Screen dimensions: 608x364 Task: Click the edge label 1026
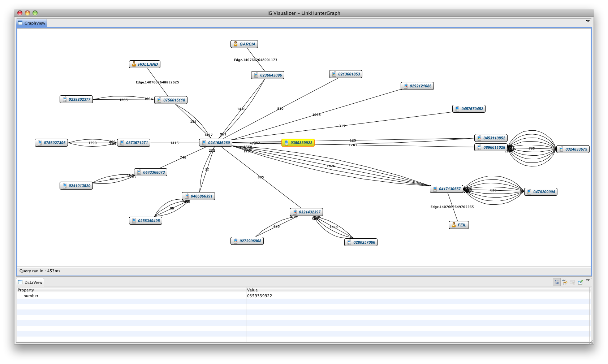coord(331,166)
